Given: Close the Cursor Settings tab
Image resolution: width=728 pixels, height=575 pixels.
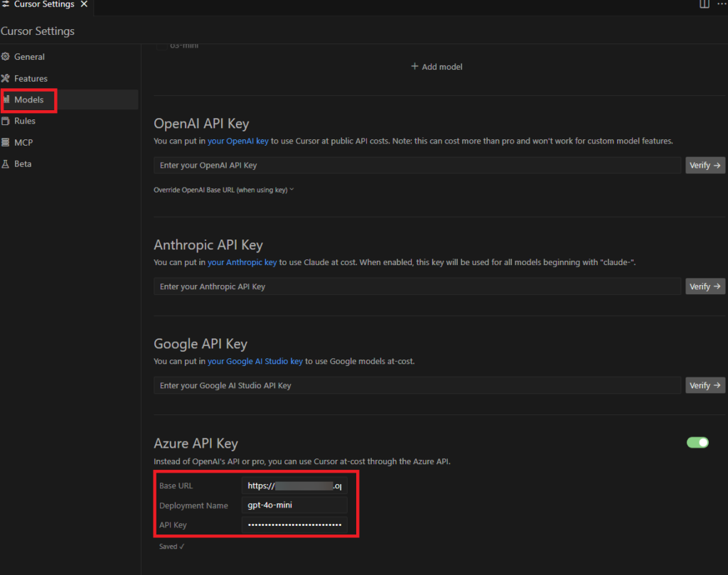Looking at the screenshot, I should tap(84, 4).
